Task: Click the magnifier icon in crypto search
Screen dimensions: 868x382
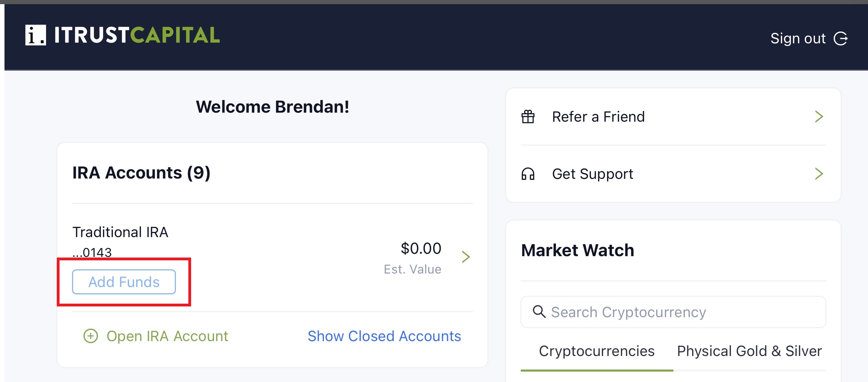Action: (539, 312)
